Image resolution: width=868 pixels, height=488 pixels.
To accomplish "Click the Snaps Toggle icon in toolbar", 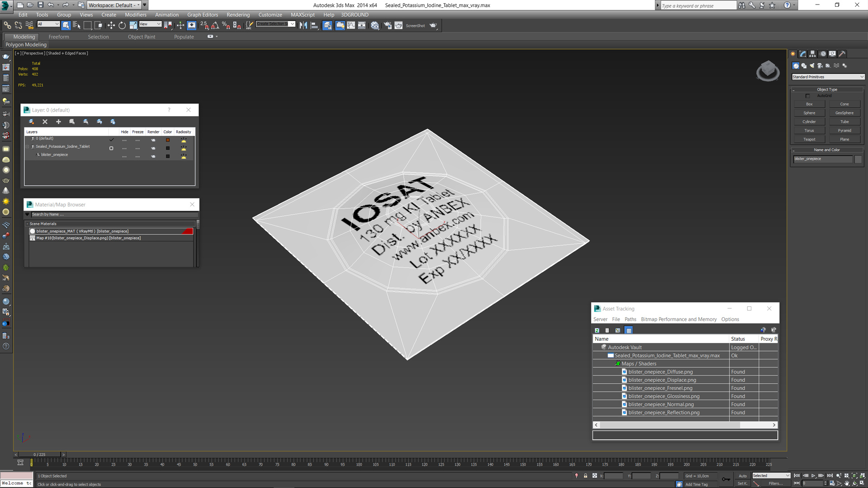I will 205,26.
